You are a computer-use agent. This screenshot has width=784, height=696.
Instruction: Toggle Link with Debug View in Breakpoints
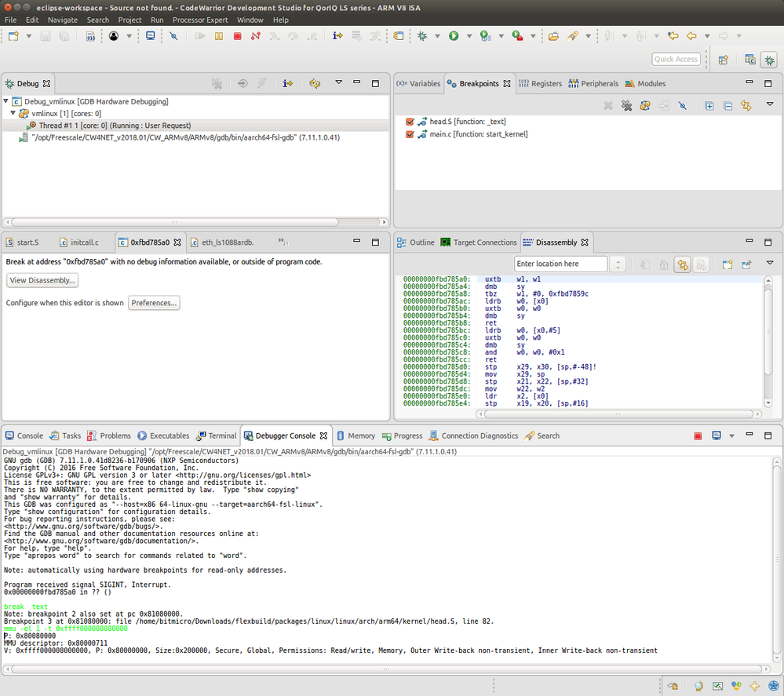coord(746,105)
